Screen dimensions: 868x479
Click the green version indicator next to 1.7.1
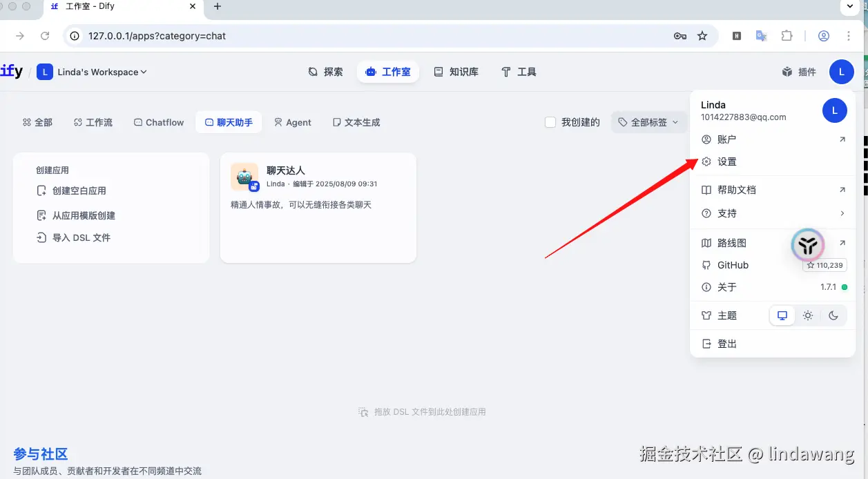846,286
